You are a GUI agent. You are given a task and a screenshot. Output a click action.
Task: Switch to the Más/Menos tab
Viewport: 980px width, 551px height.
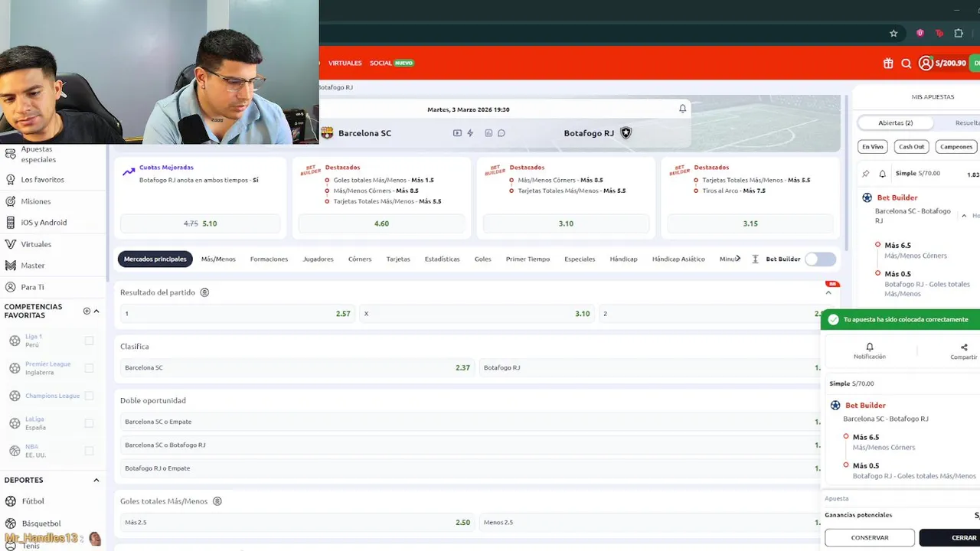point(218,259)
